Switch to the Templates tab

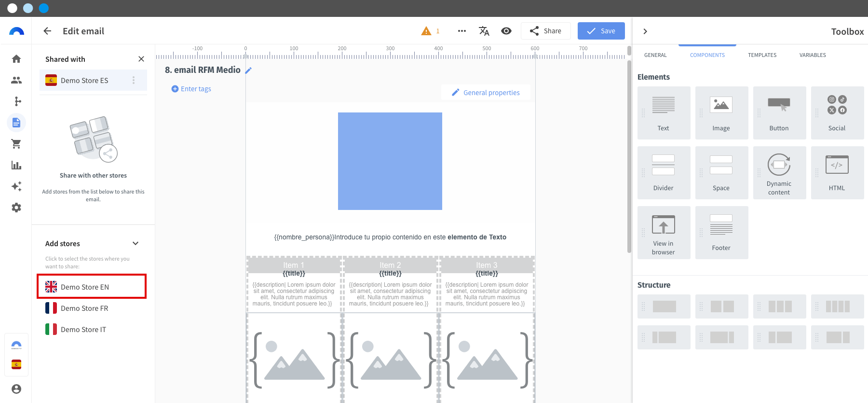coord(762,55)
